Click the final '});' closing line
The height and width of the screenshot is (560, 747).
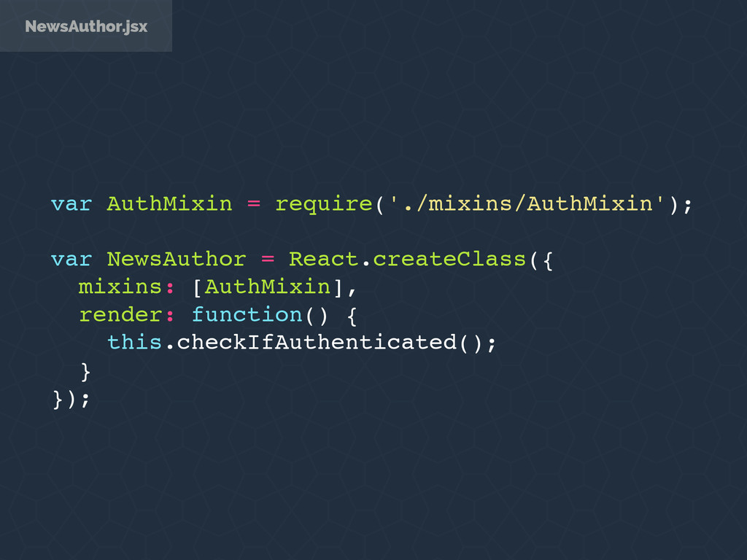pos(71,399)
